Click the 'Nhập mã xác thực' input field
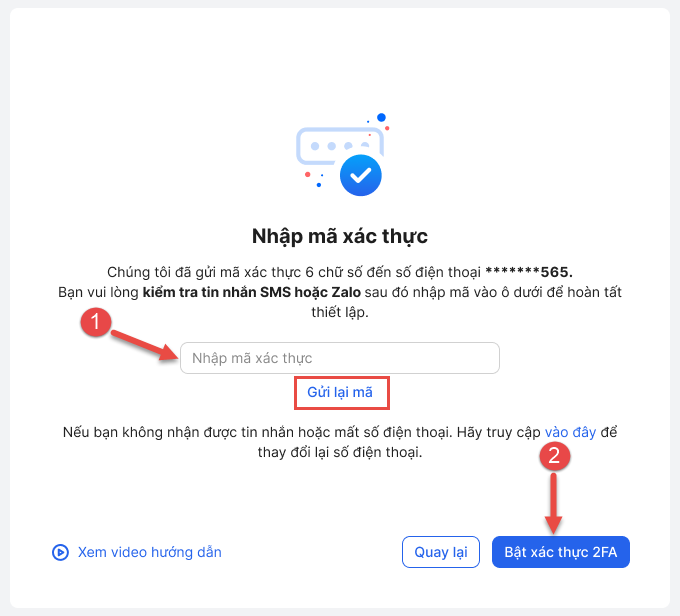 [x=339, y=358]
